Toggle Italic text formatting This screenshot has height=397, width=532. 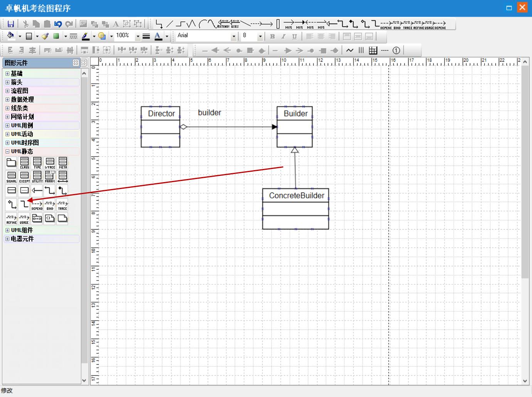[283, 36]
